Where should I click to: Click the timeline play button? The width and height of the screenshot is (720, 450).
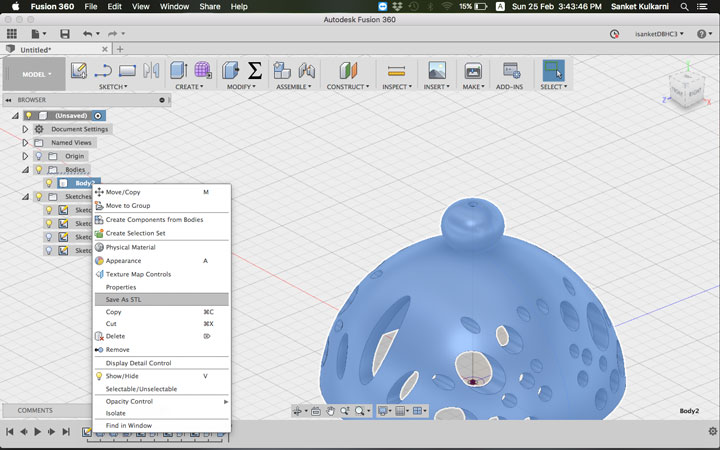(38, 432)
